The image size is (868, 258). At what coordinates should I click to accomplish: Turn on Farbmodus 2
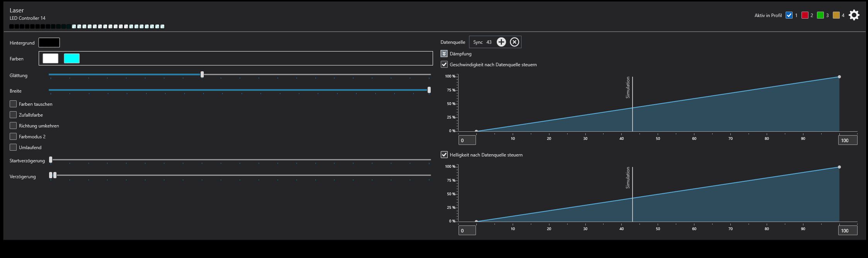[x=13, y=137]
